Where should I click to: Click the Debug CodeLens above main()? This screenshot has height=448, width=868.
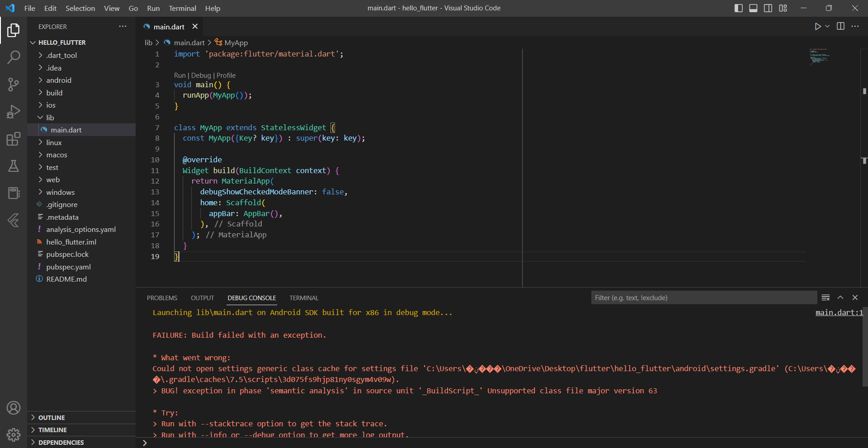pyautogui.click(x=201, y=75)
